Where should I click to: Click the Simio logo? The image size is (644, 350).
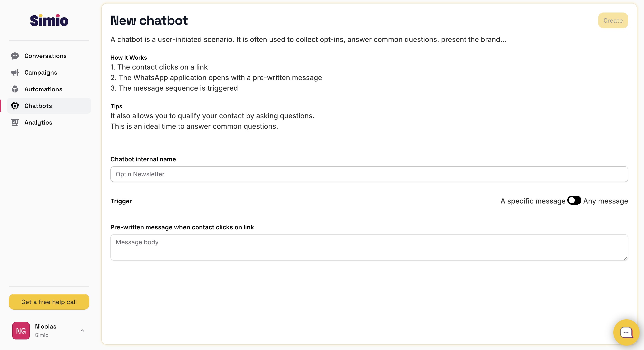click(49, 20)
